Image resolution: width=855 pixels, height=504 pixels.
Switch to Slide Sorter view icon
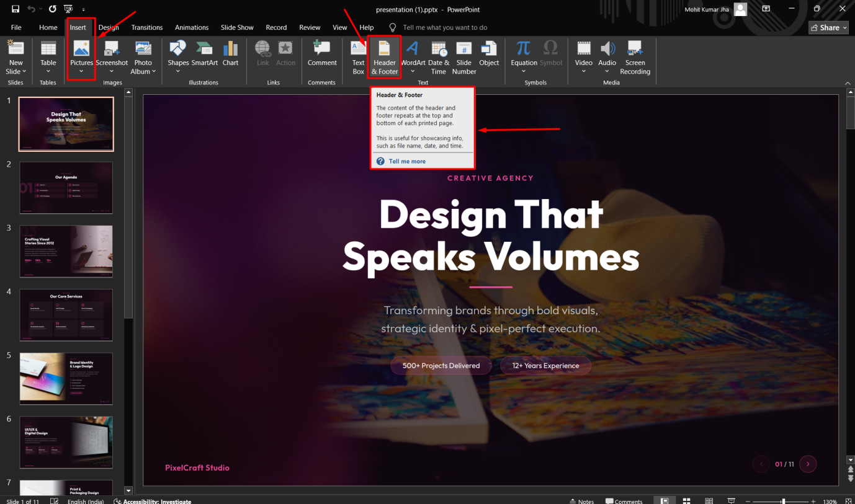687,501
